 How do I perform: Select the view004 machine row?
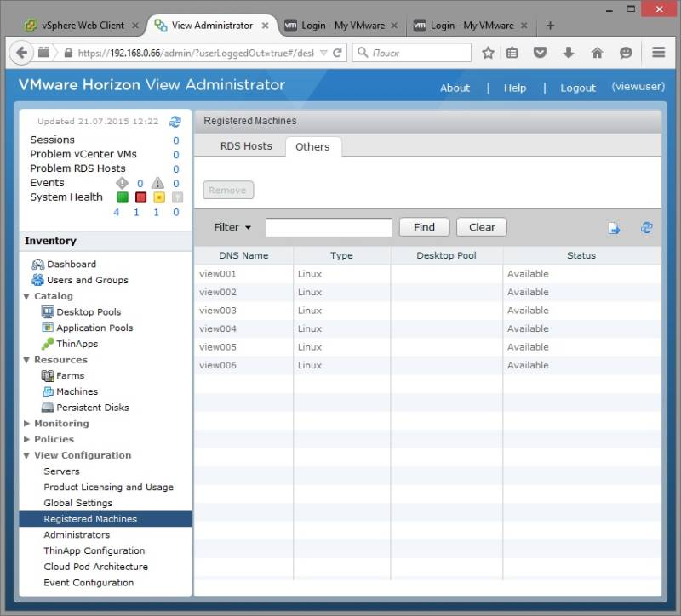pyautogui.click(x=427, y=328)
